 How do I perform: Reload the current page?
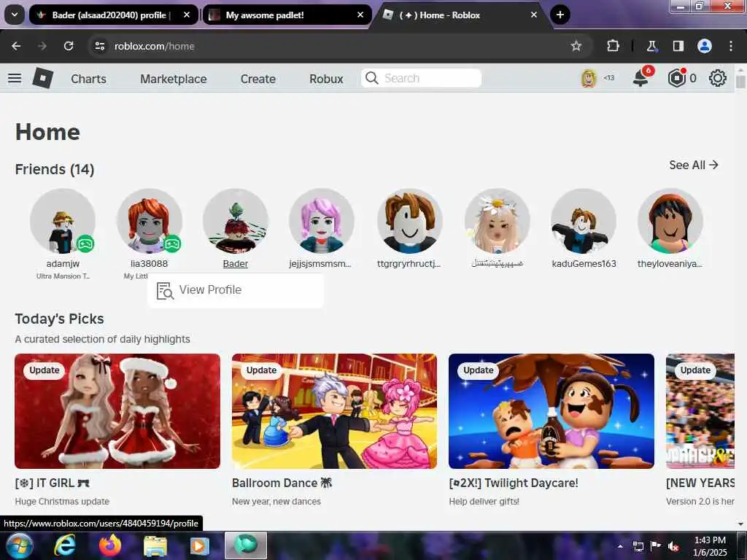coord(69,46)
